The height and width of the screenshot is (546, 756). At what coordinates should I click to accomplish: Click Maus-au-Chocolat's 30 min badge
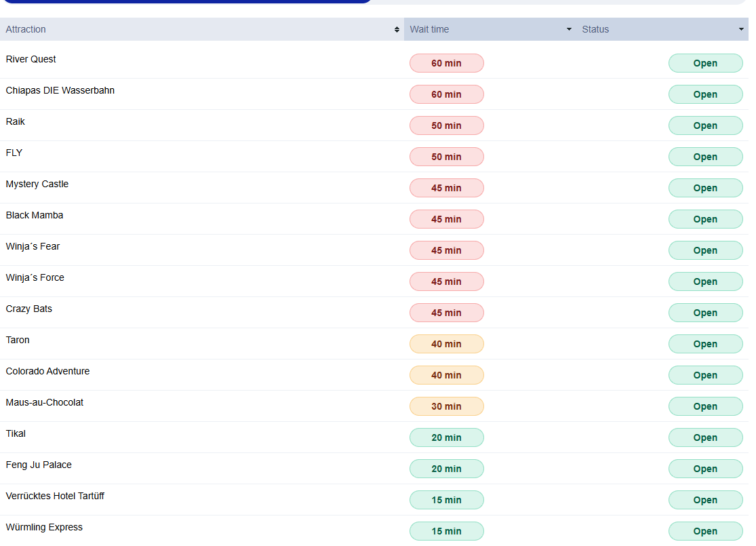pyautogui.click(x=446, y=406)
